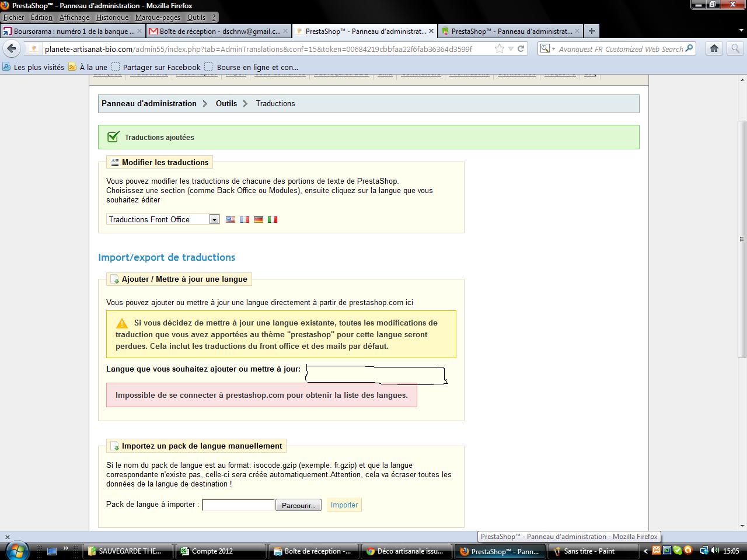Image resolution: width=747 pixels, height=560 pixels.
Task: Switch to Déco artisanale Chrome taskbar item
Action: click(406, 551)
